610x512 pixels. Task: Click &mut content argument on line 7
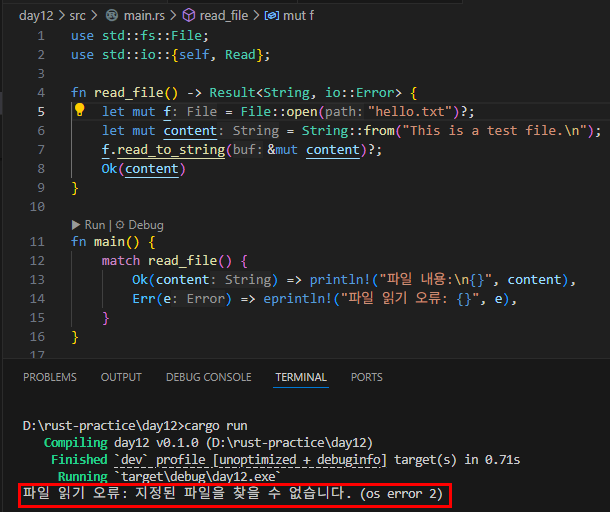click(x=314, y=150)
